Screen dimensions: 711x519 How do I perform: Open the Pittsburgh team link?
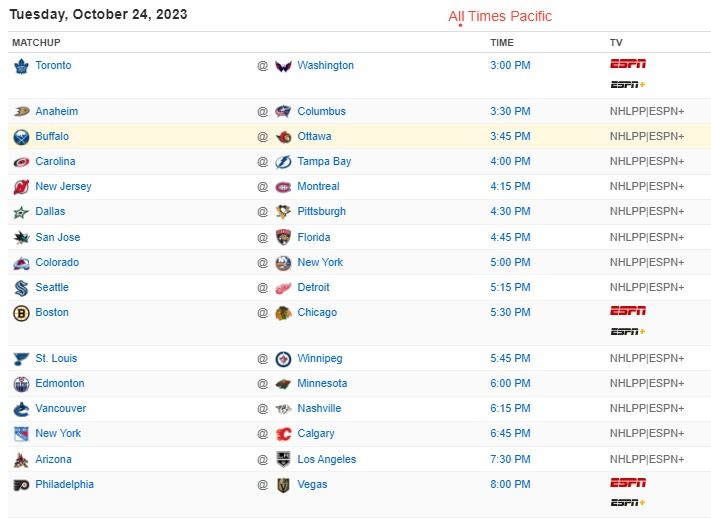click(321, 212)
